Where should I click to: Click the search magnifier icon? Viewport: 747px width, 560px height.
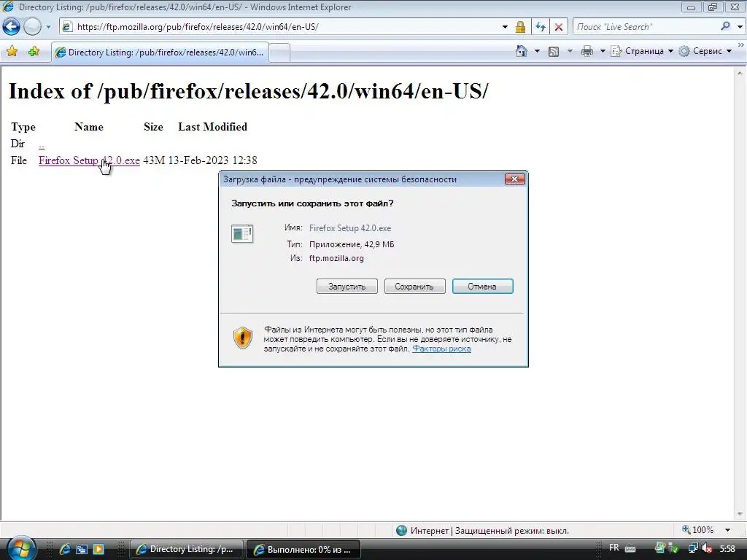click(726, 27)
